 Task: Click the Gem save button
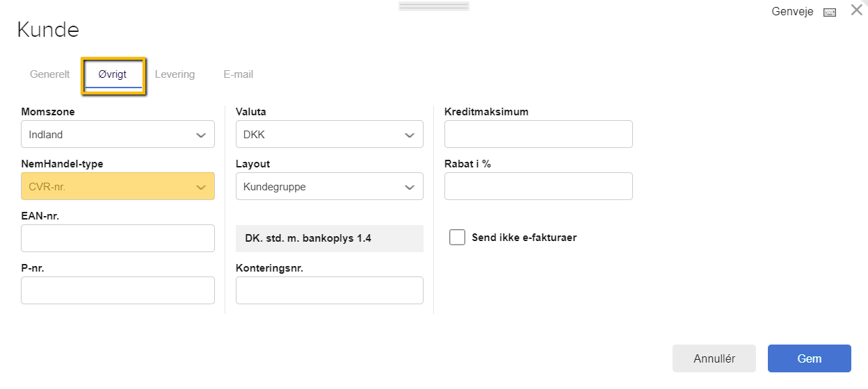click(x=810, y=358)
